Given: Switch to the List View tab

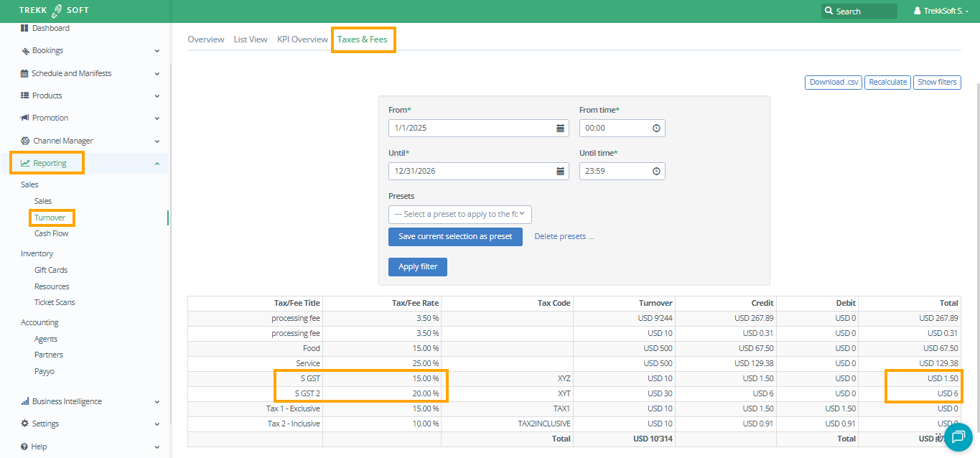Looking at the screenshot, I should pos(250,39).
